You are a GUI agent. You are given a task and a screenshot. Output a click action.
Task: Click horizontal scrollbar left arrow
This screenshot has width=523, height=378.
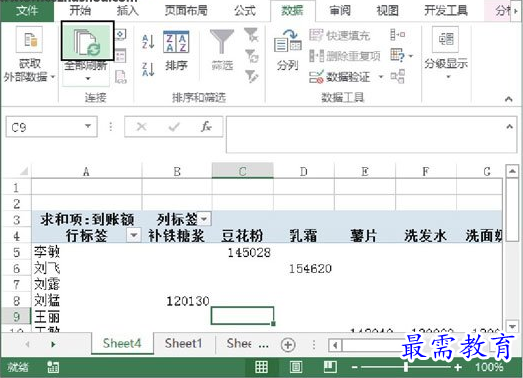coord(335,345)
